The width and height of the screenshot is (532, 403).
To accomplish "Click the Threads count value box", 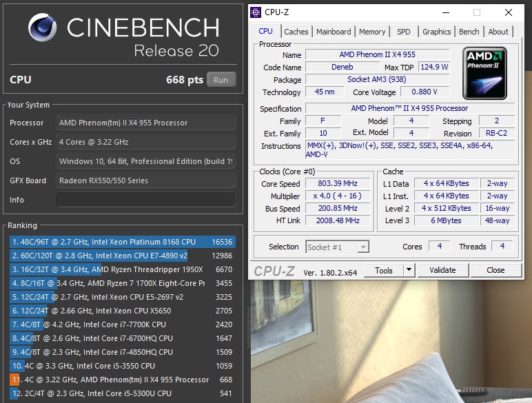I will (502, 246).
